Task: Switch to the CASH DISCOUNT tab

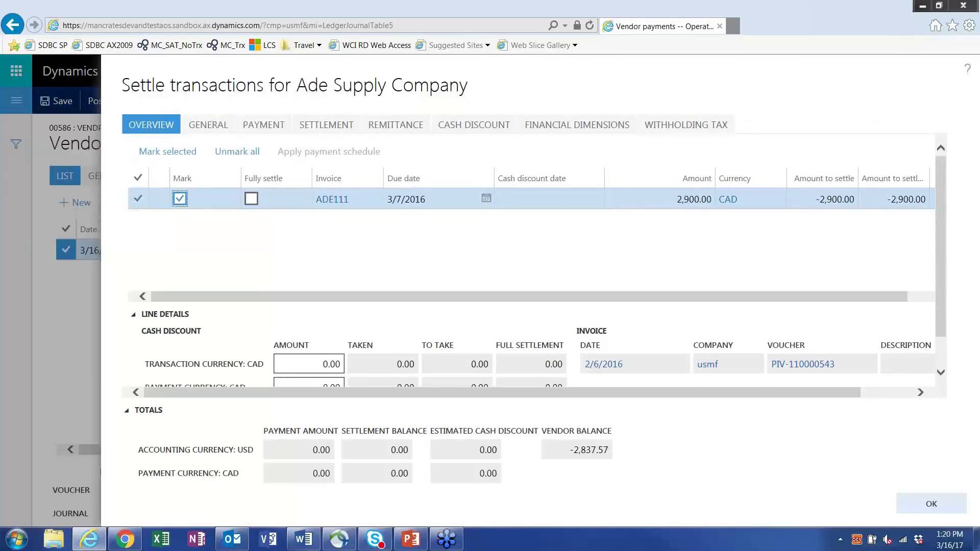Action: pos(474,124)
